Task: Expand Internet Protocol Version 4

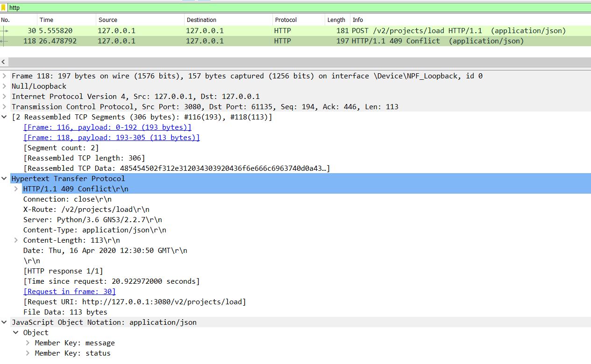Action: (4, 96)
